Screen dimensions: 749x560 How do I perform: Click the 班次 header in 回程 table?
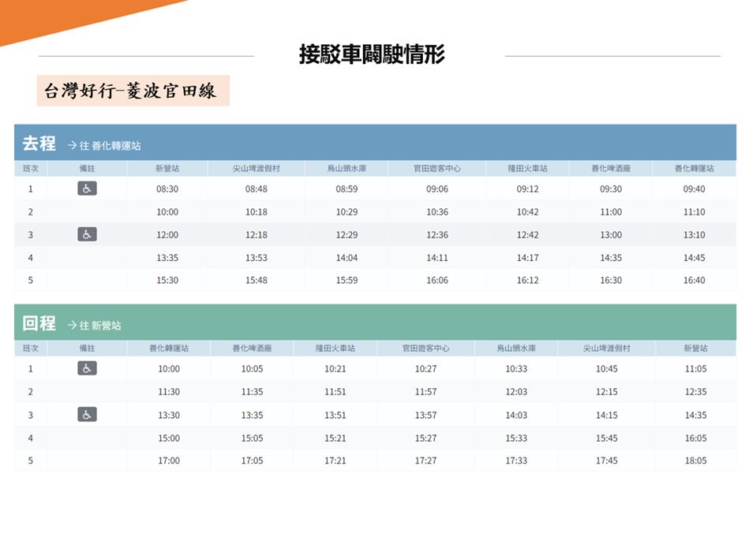pos(31,349)
